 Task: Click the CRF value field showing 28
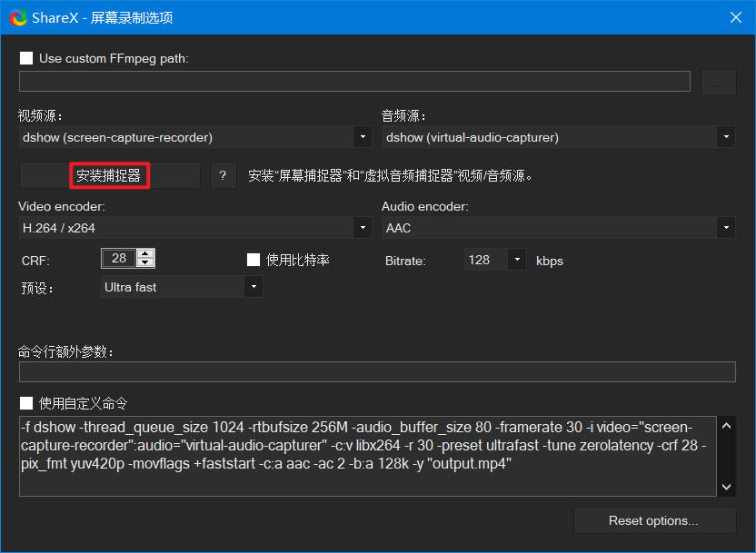118,259
